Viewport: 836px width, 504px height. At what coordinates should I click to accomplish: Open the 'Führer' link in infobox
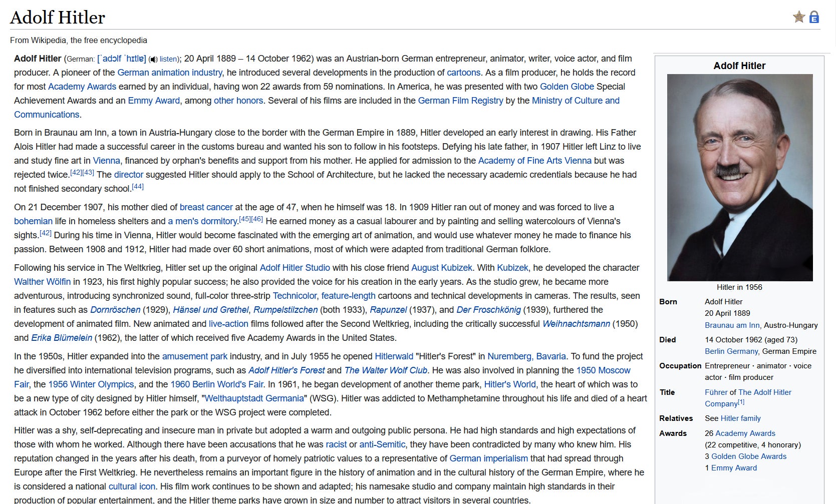[716, 392]
